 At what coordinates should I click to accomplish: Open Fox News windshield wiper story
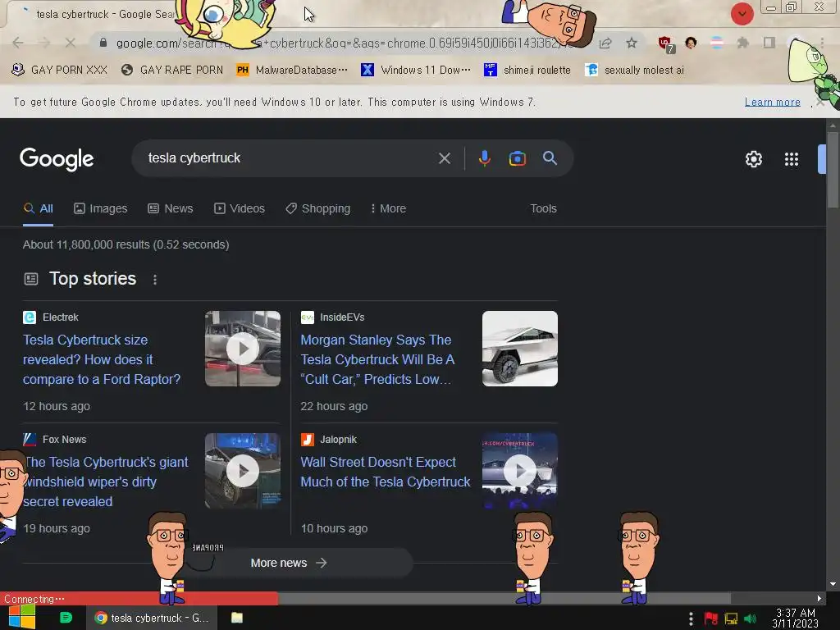tap(106, 482)
